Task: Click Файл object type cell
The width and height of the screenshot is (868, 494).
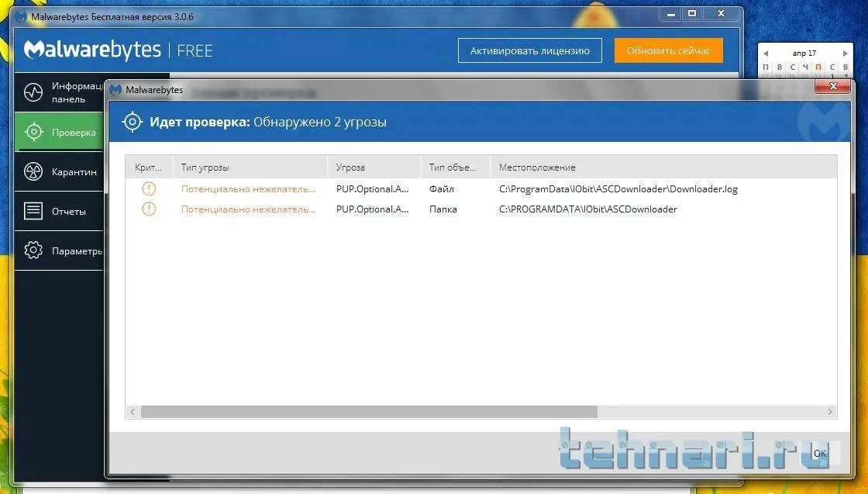Action: pos(442,189)
